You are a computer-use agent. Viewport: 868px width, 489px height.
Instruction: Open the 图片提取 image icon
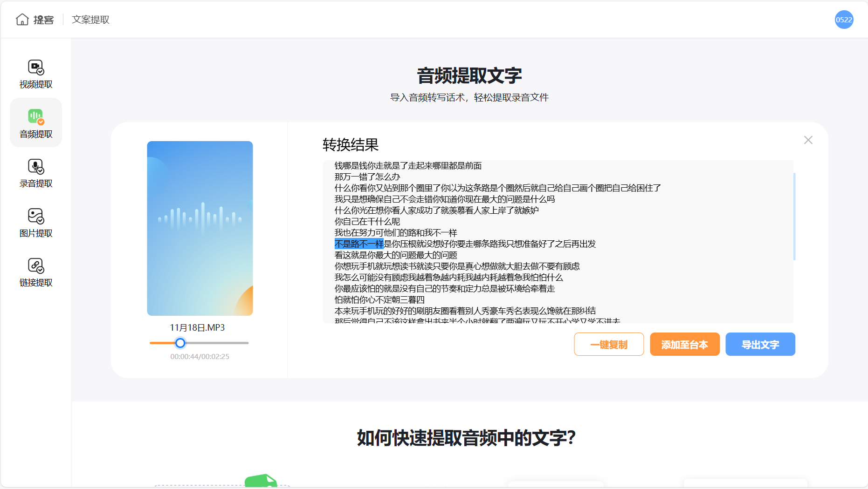pos(36,216)
